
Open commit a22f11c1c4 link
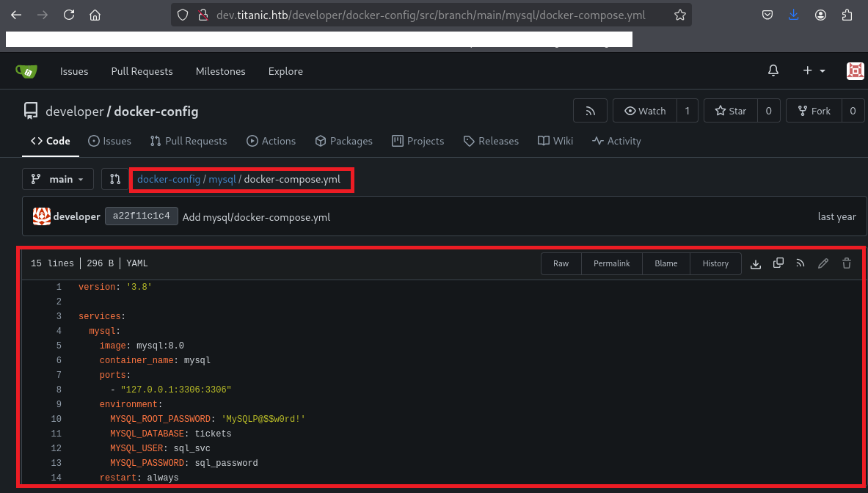(142, 216)
